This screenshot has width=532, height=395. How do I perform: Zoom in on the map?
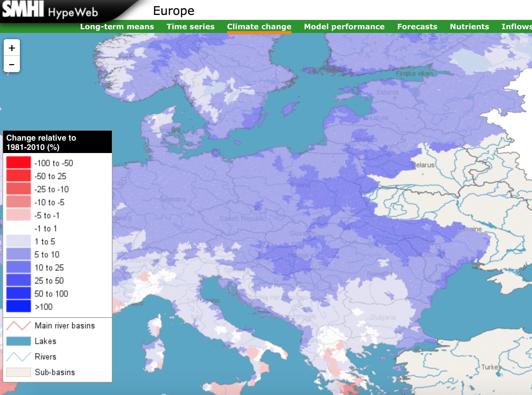tap(12, 48)
